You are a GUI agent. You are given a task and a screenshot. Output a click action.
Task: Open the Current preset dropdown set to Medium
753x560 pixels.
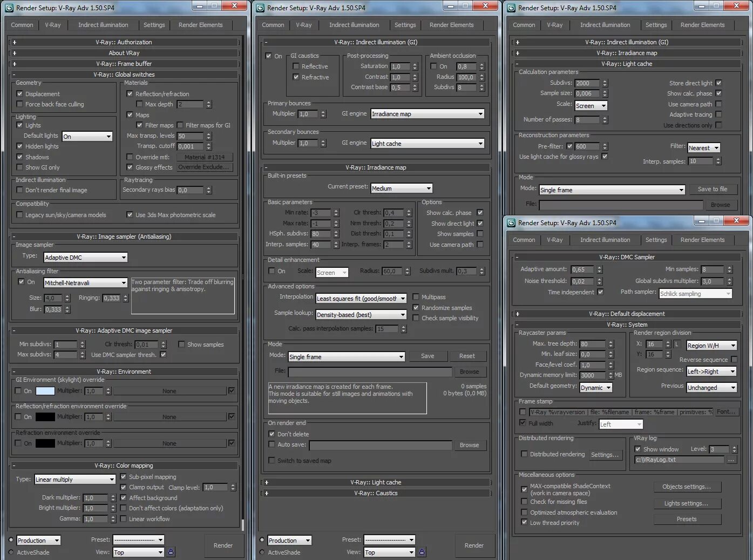pyautogui.click(x=402, y=188)
